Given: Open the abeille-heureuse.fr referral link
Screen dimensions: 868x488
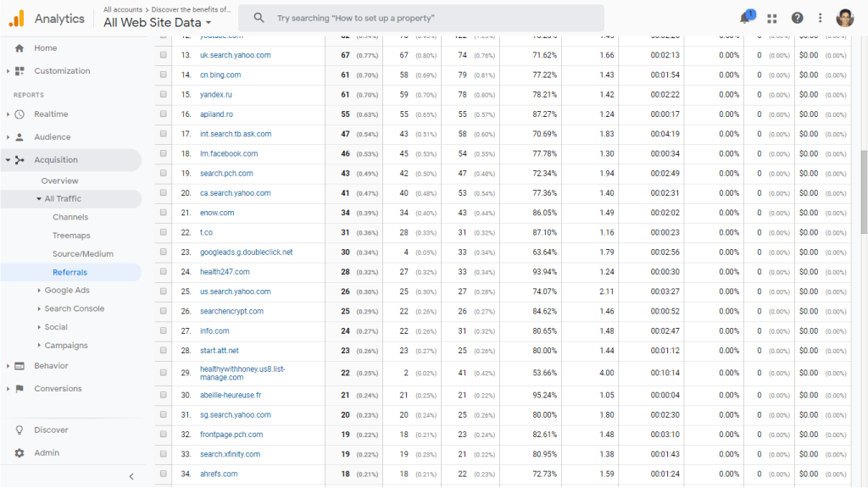Looking at the screenshot, I should [x=231, y=395].
